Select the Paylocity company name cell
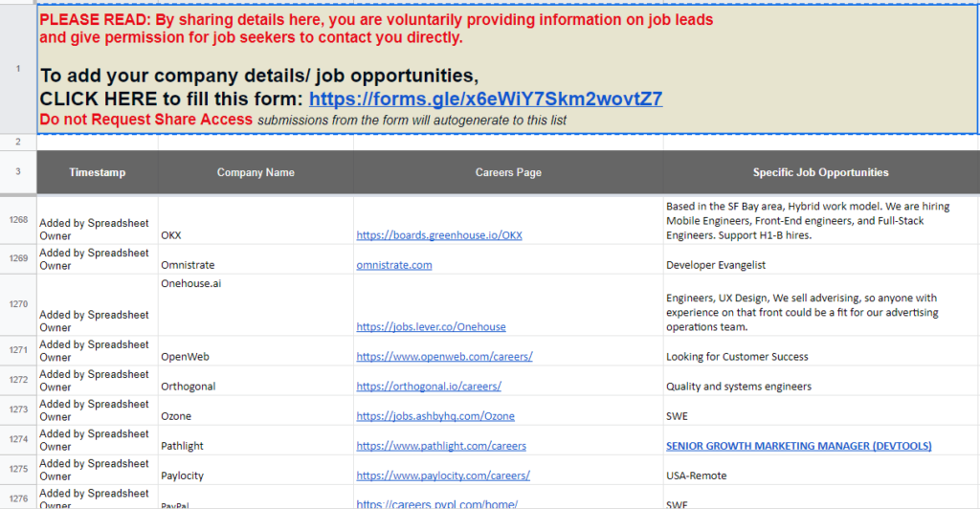This screenshot has height=509, width=980. tap(256, 470)
